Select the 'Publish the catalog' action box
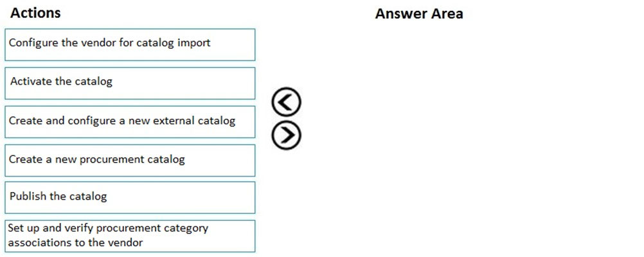This screenshot has width=644, height=257. click(x=130, y=197)
